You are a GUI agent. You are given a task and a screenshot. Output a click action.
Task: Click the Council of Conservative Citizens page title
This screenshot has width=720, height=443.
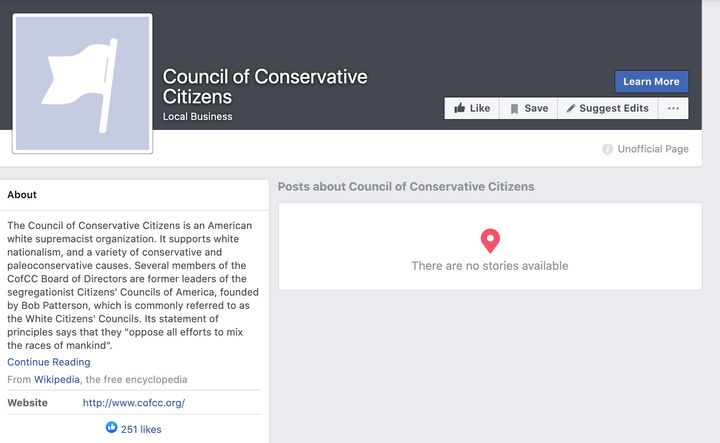(x=265, y=87)
